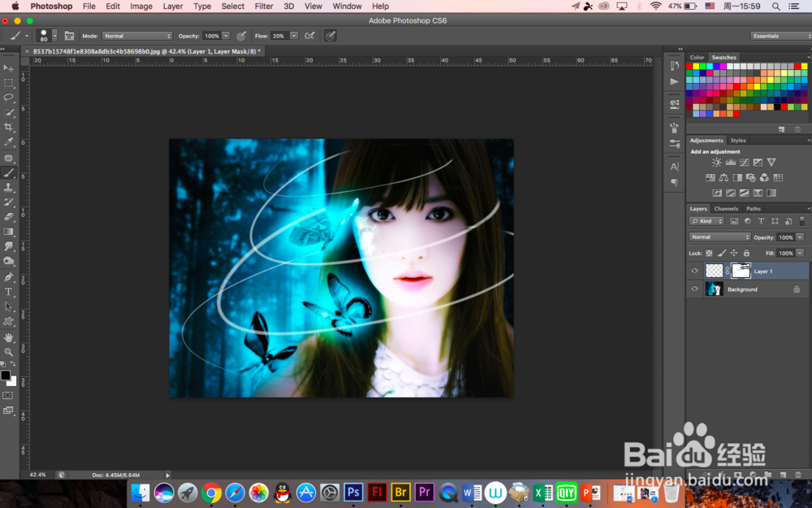The height and width of the screenshot is (508, 812).
Task: Toggle layer filtering switch
Action: click(x=801, y=221)
